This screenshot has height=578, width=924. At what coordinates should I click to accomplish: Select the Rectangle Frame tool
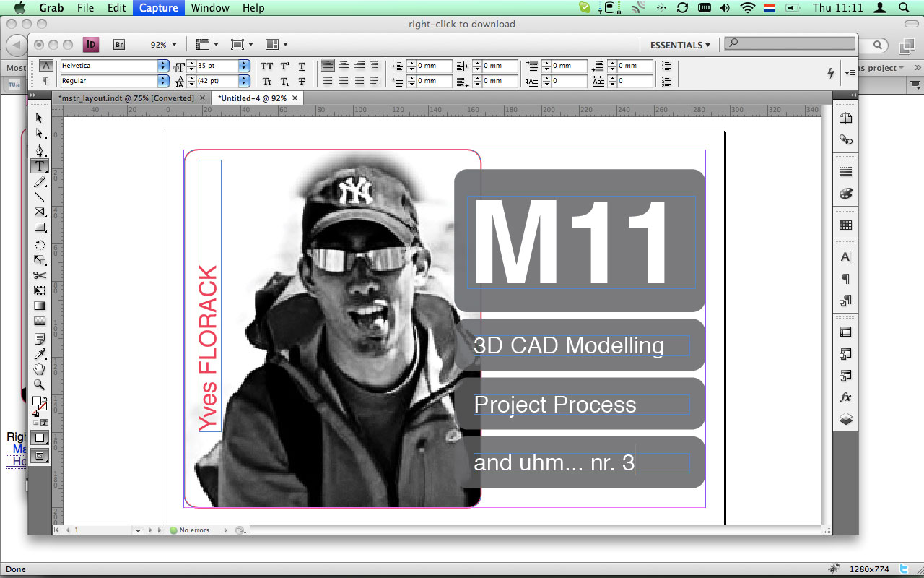point(40,212)
